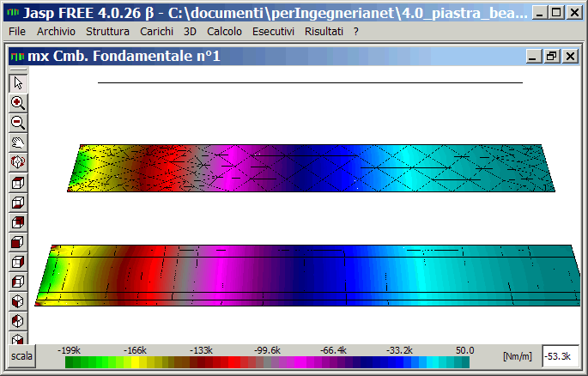Viewport: 588px width, 376px height.
Task: Open the Calcolo menu
Action: coord(224,32)
